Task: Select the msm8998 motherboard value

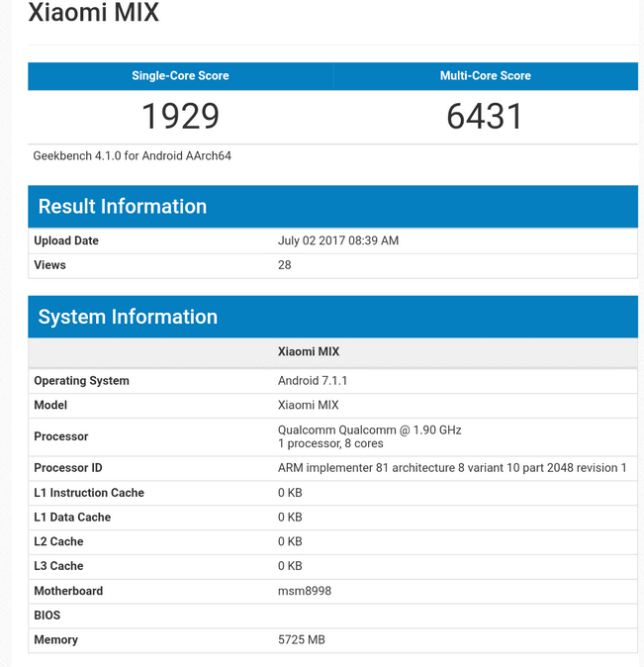Action: [304, 591]
